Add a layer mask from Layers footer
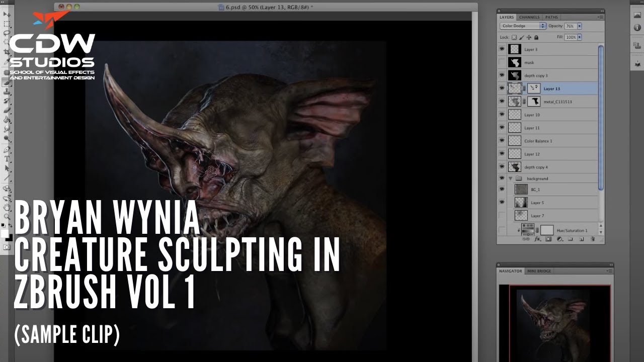The height and width of the screenshot is (362, 644). click(548, 239)
